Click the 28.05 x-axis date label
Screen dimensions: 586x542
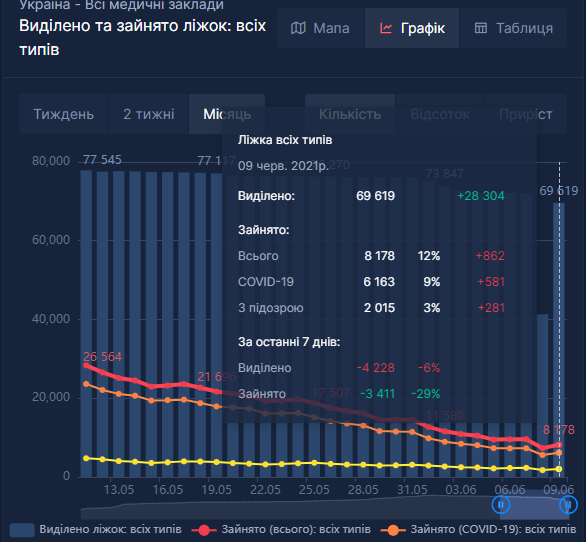pos(363,490)
